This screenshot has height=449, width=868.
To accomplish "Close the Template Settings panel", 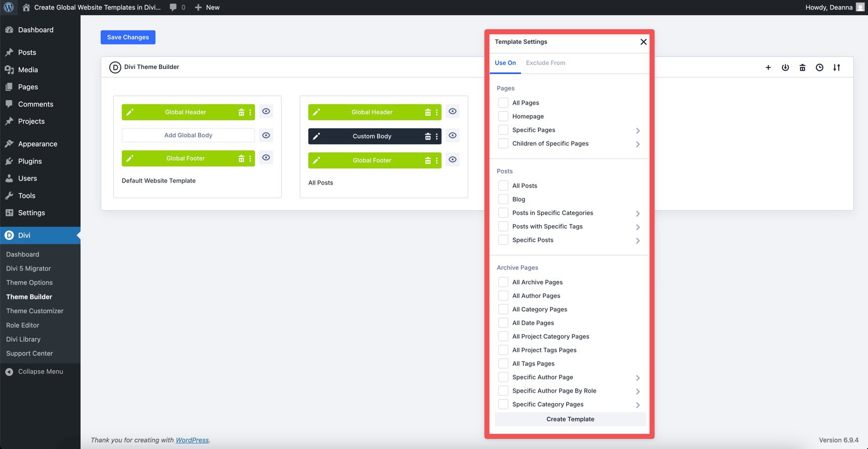I will (643, 42).
